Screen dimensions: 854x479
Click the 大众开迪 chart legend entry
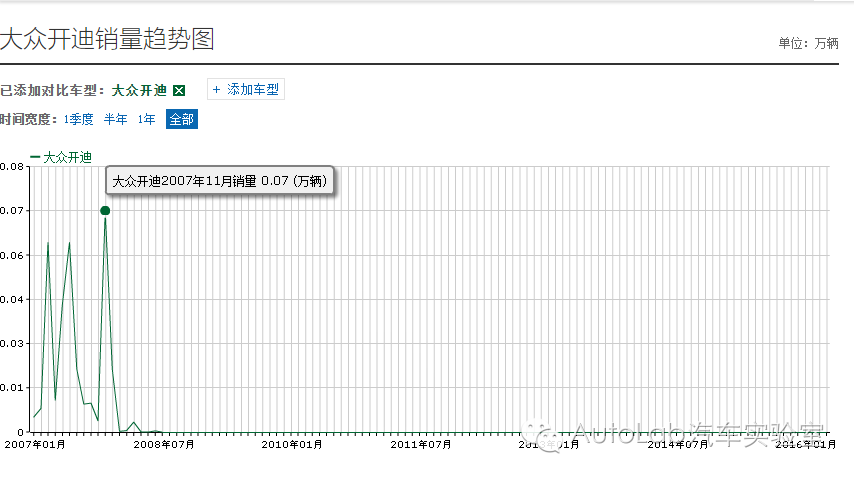pos(61,157)
